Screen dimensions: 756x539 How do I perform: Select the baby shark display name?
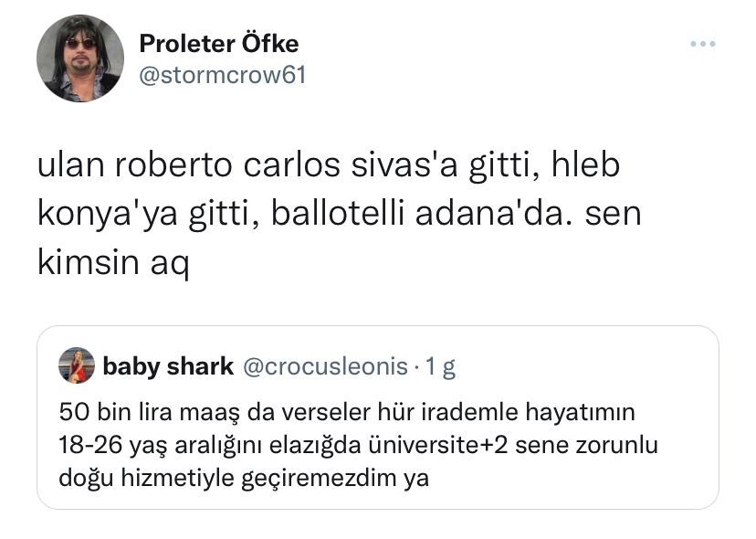168,367
